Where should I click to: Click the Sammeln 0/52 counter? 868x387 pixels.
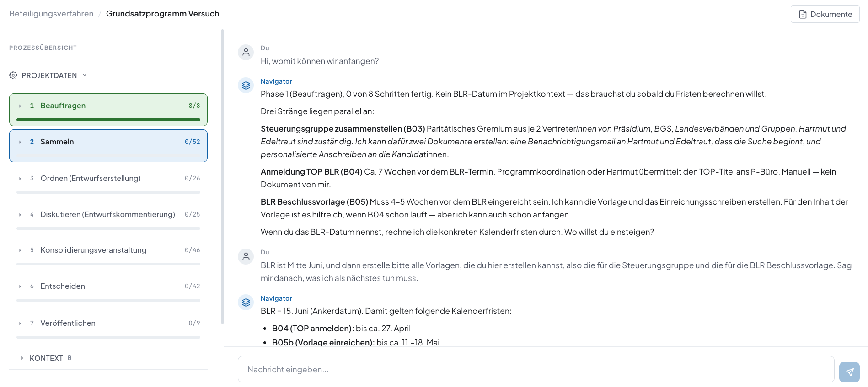193,142
